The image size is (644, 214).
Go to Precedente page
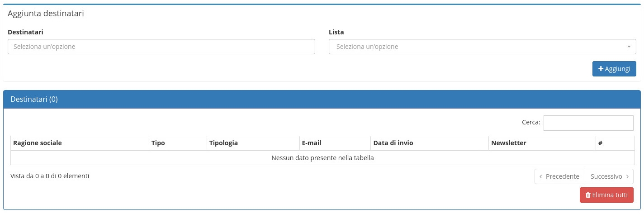(x=559, y=176)
